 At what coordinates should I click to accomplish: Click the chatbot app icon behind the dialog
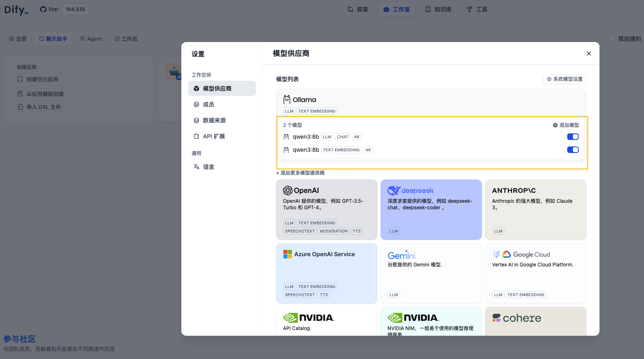tap(174, 71)
